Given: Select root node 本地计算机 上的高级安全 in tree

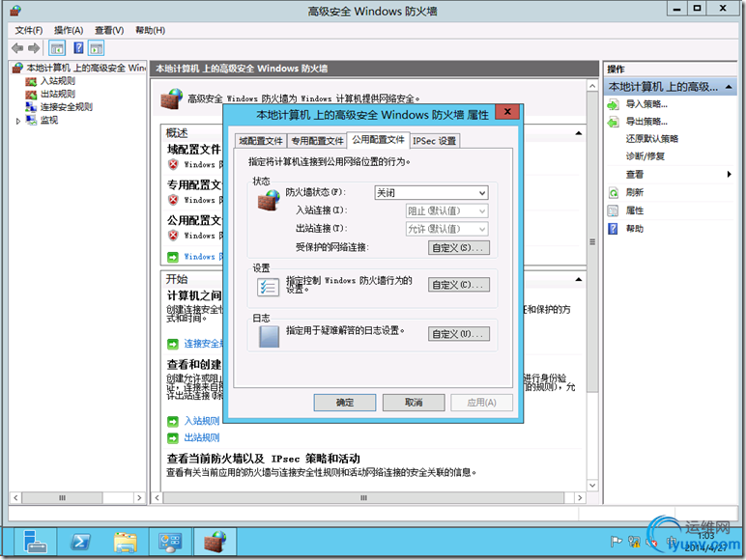Looking at the screenshot, I should [86, 68].
